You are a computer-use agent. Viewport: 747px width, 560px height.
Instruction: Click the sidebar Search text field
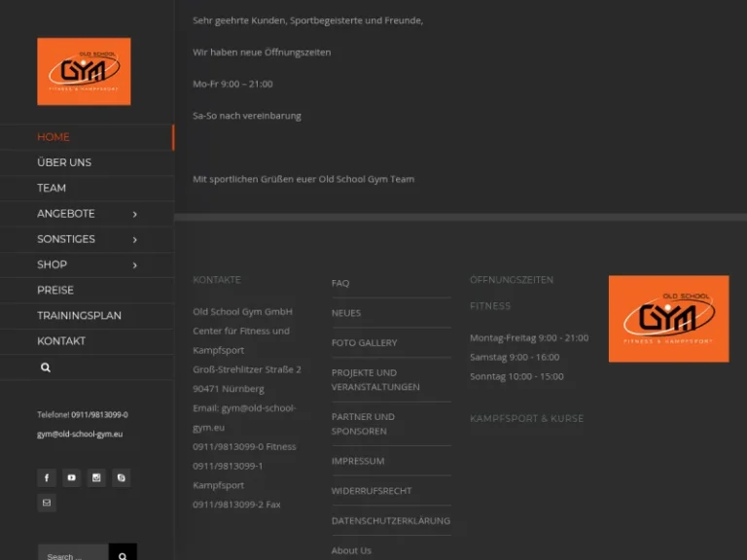coord(73,556)
